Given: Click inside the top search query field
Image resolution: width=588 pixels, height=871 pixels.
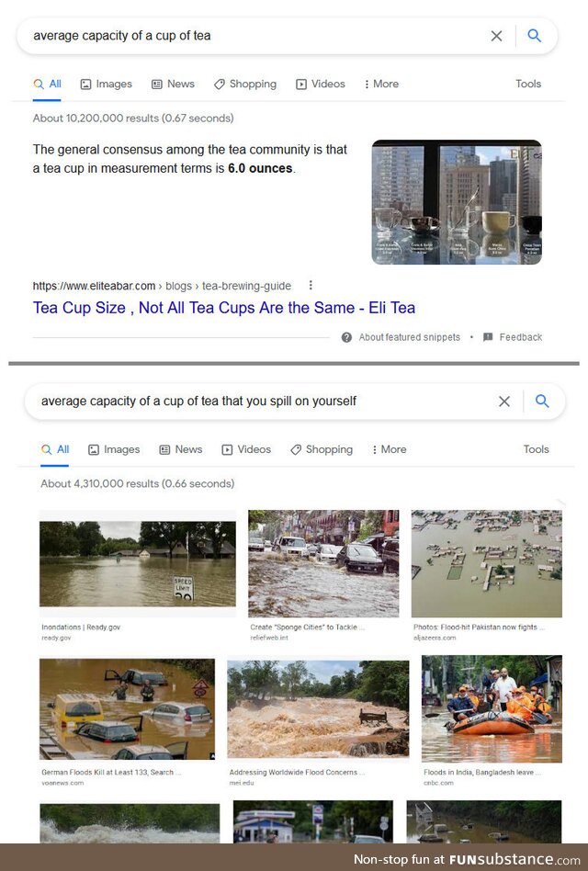Looking at the screenshot, I should coord(255,36).
